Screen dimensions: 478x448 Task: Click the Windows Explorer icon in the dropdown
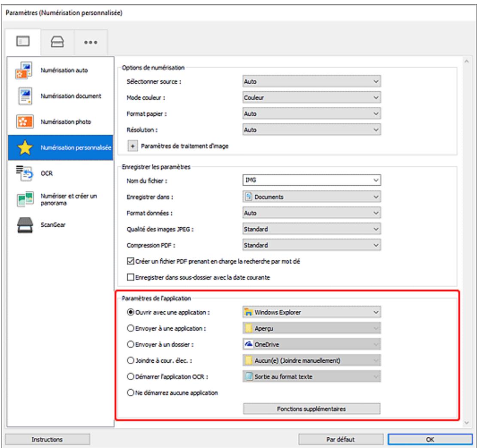tap(249, 312)
